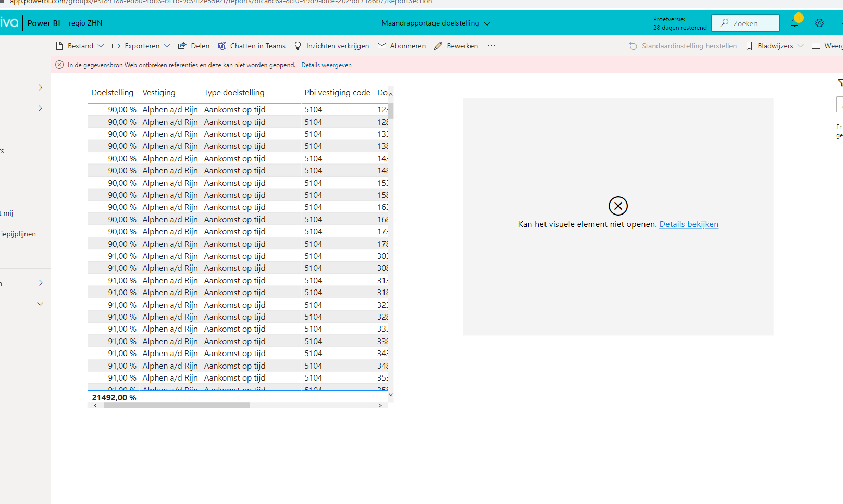
Task: Click the Zoeken search field
Action: coord(746,23)
